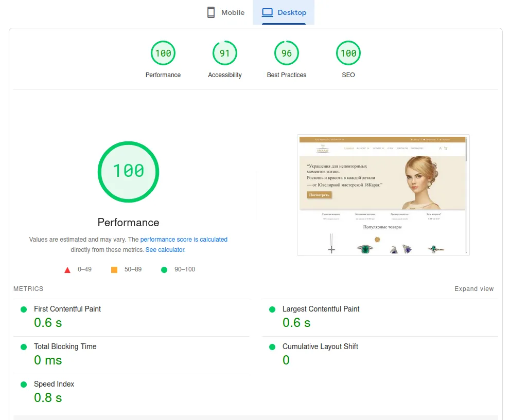Click the 0 ms Total Blocking Time value

point(48,360)
